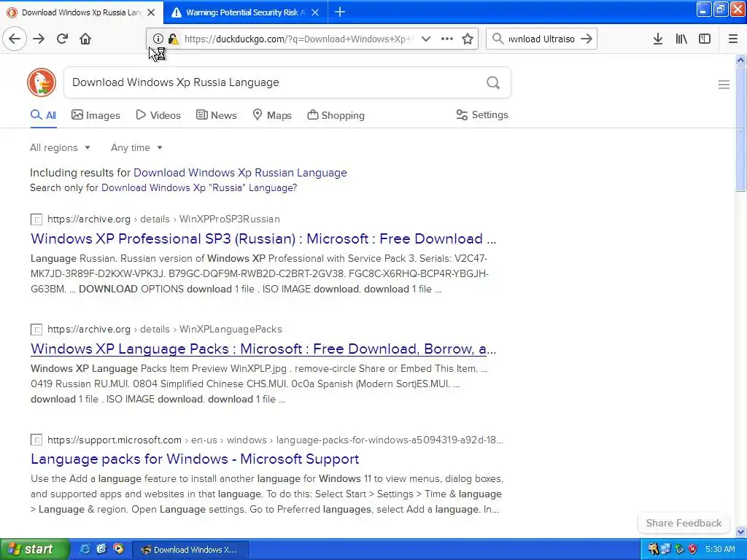Bookmark this page with the star
The image size is (747, 560).
point(468,39)
